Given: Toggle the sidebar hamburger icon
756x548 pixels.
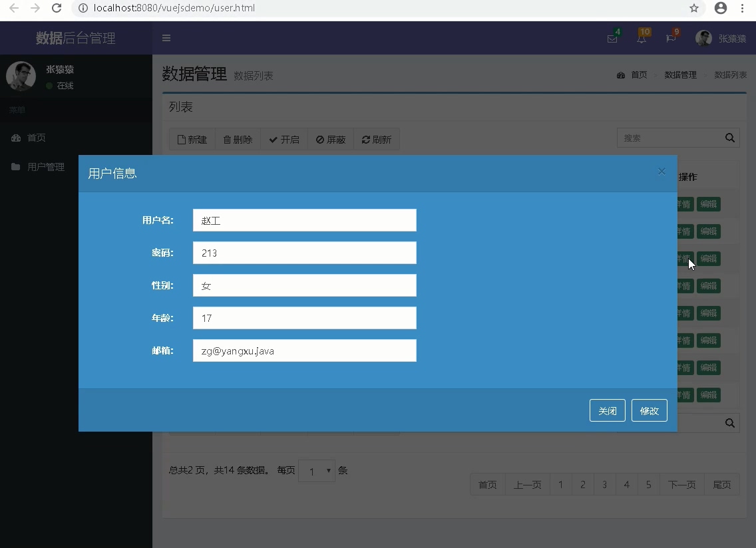Looking at the screenshot, I should click(166, 38).
